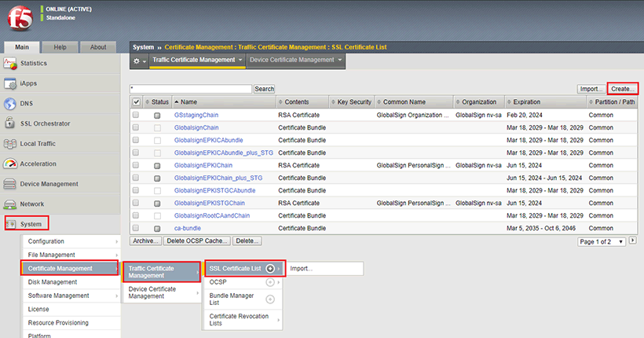Open Network via its sidebar icon
Image resolution: width=644 pixels, height=338 pixels.
10,204
